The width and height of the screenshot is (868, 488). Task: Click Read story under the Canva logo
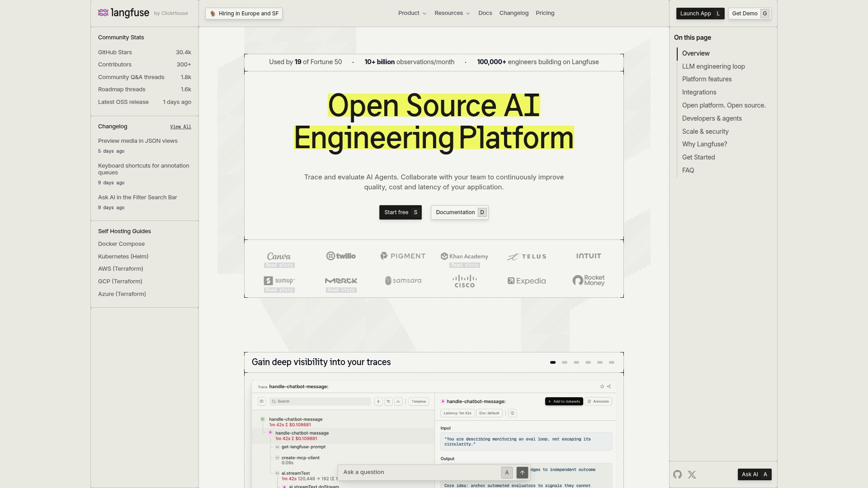(279, 265)
